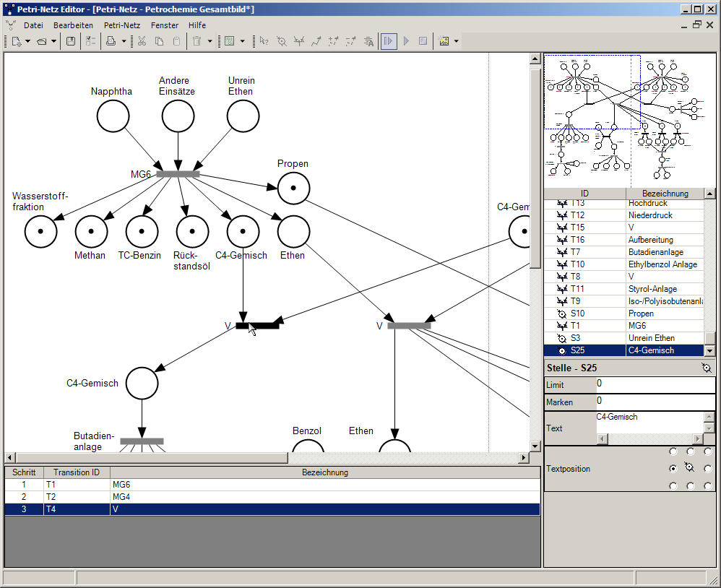Screen dimensions: 721x588
Task: Click the Schritt column header
Action: [x=24, y=472]
